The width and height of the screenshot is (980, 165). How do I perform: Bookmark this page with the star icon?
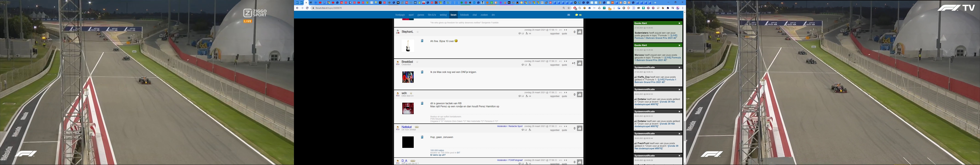tap(569, 8)
